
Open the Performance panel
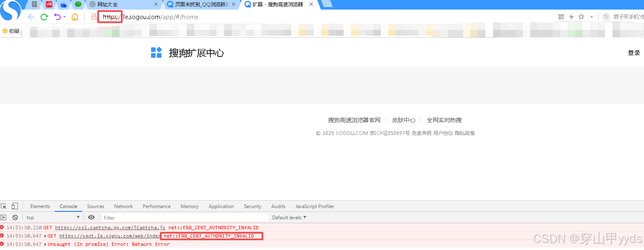156,206
